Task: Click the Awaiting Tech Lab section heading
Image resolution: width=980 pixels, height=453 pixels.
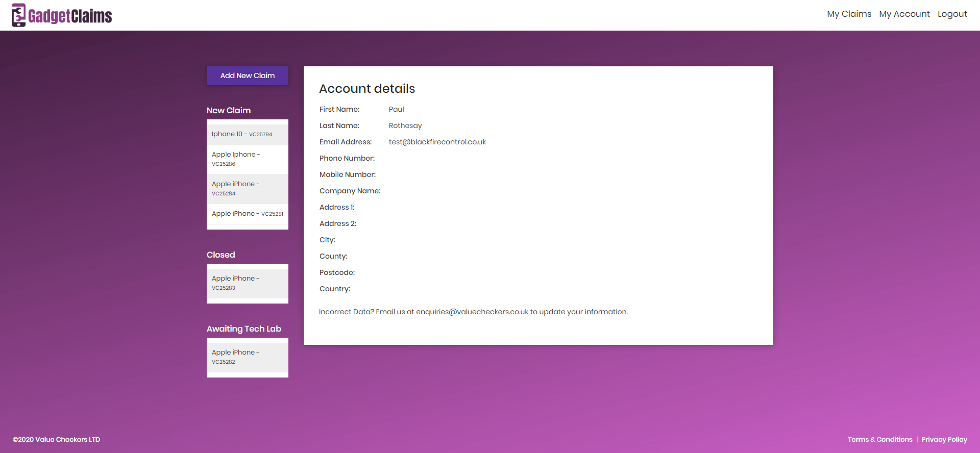Action: [243, 329]
